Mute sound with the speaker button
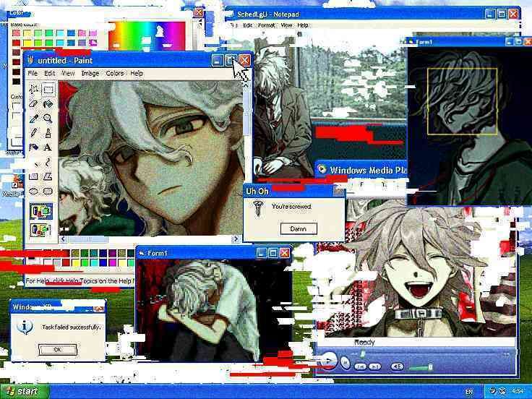Screen dimensions: 532x399 tap(397, 366)
